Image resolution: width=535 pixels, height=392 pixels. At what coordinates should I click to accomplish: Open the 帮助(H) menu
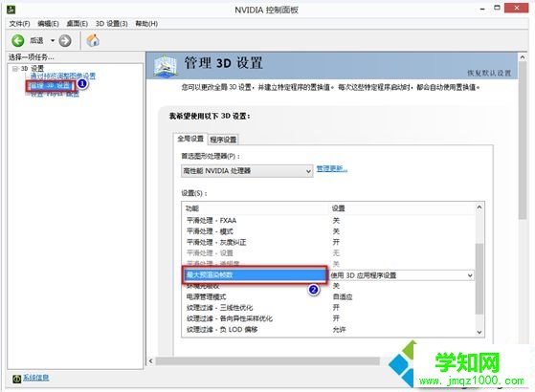(x=146, y=24)
